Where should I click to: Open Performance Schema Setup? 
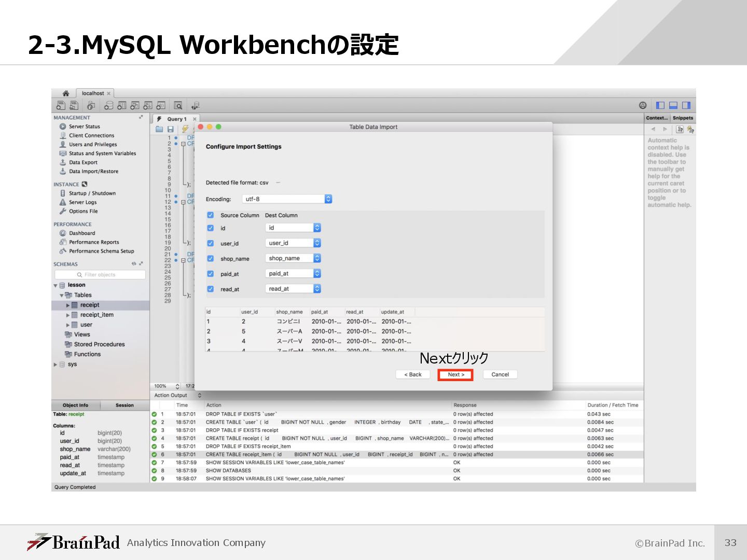[102, 251]
